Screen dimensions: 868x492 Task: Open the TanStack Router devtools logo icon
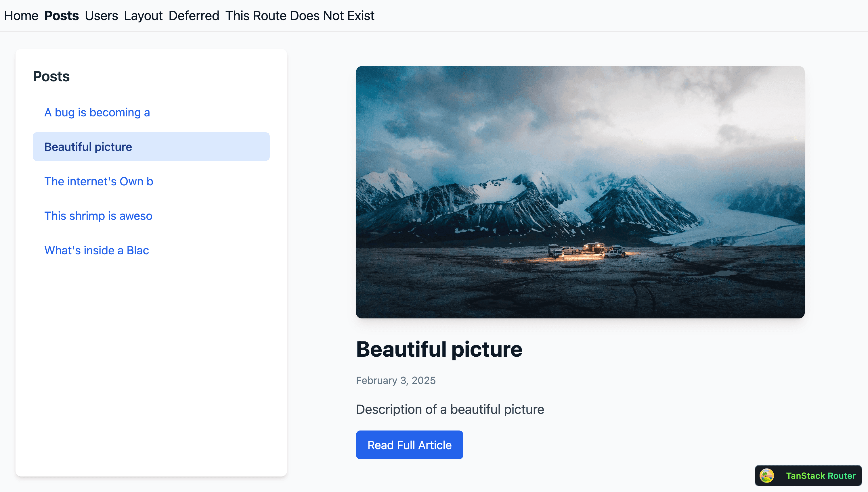point(766,475)
